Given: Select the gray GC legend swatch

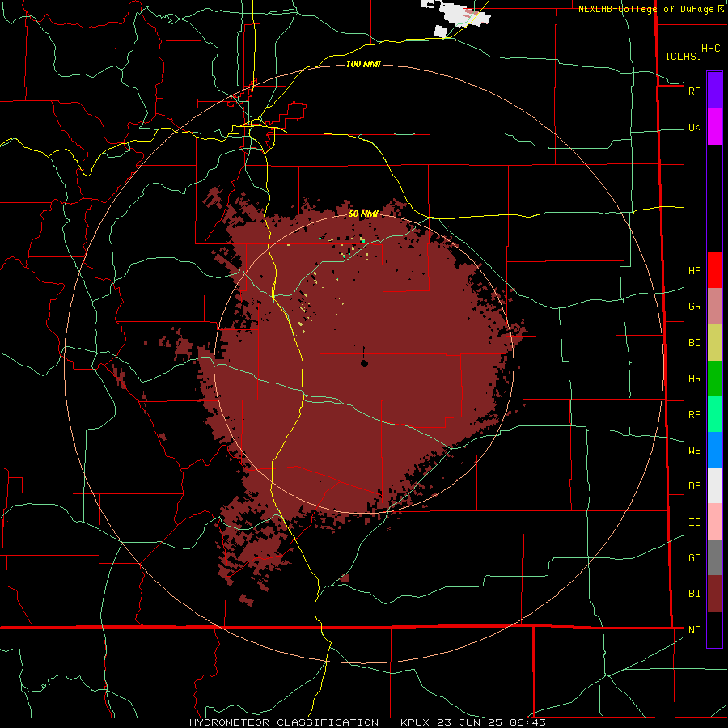Looking at the screenshot, I should pos(714,557).
